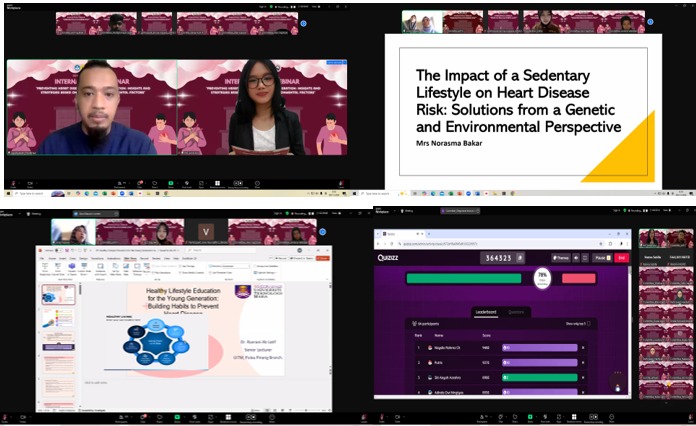
Task: Click the 78% accuracy circle indicator
Action: pyautogui.click(x=543, y=278)
